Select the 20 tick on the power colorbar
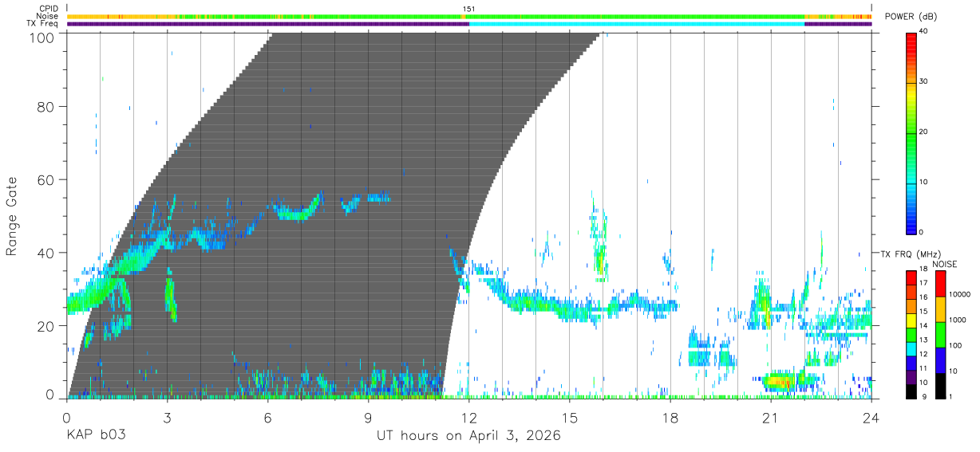The height and width of the screenshot is (452, 980). coord(924,132)
